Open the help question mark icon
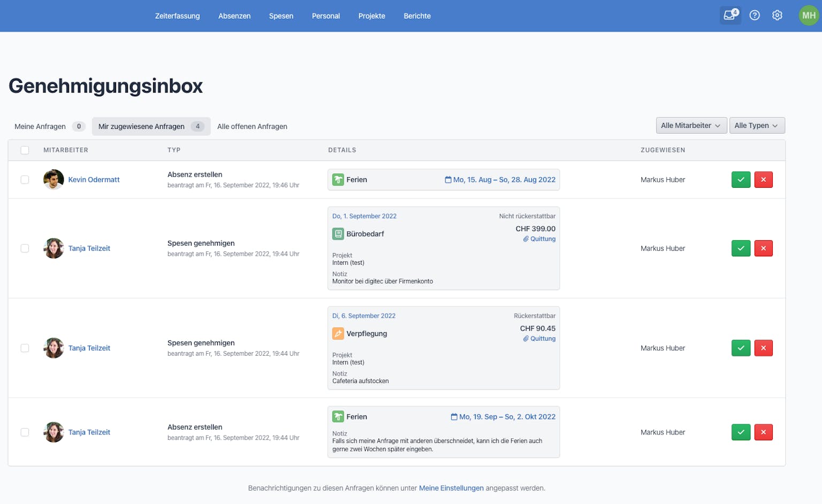 pyautogui.click(x=755, y=16)
